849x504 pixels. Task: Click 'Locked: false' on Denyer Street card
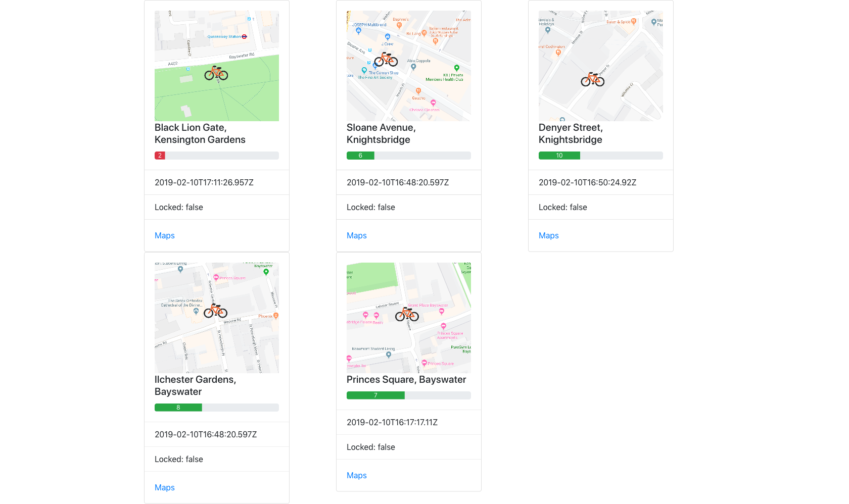click(563, 207)
